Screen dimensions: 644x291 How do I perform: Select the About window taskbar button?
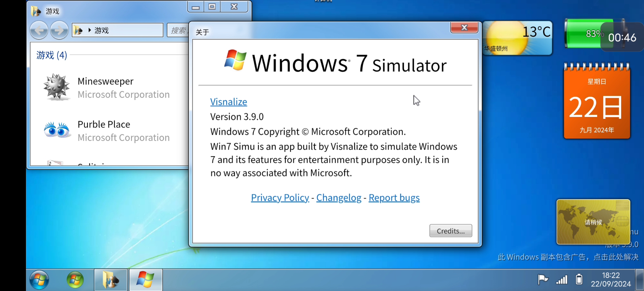[x=146, y=280]
